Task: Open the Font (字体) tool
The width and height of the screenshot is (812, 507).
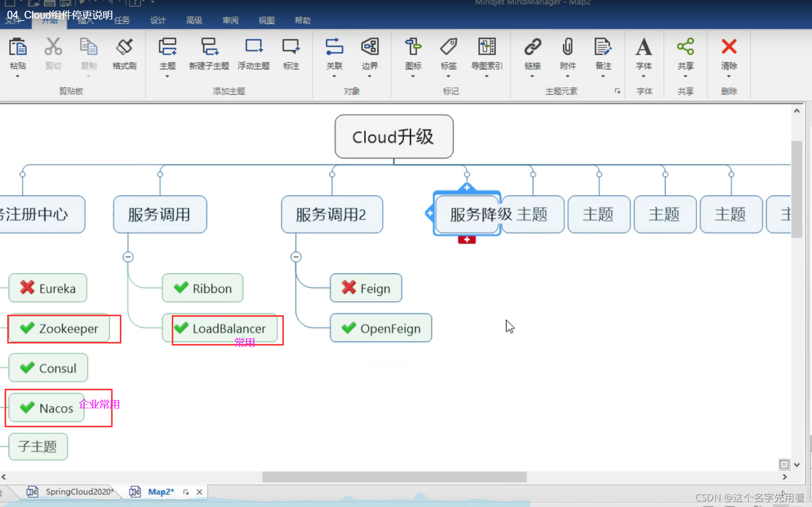Action: coord(644,47)
